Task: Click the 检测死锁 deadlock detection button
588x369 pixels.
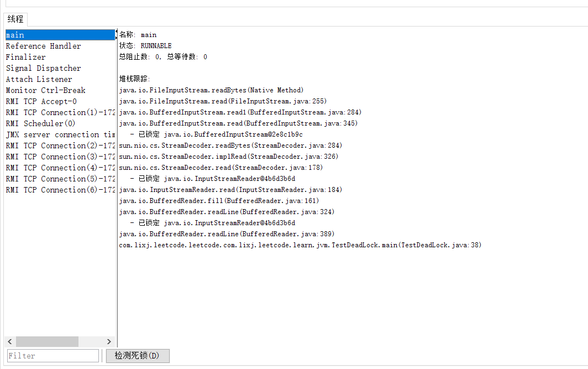Action: [x=137, y=356]
